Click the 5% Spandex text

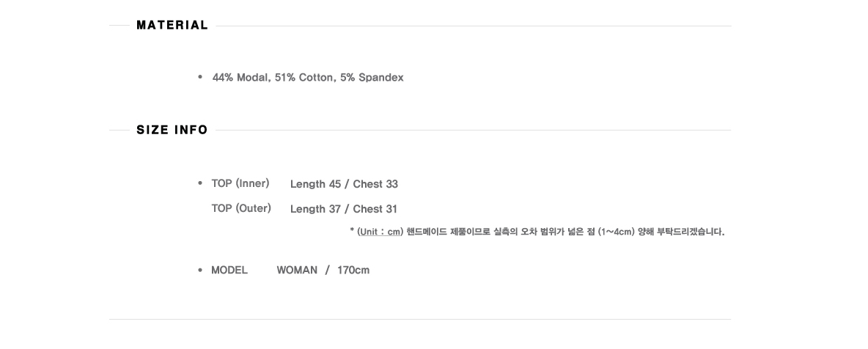click(x=372, y=78)
